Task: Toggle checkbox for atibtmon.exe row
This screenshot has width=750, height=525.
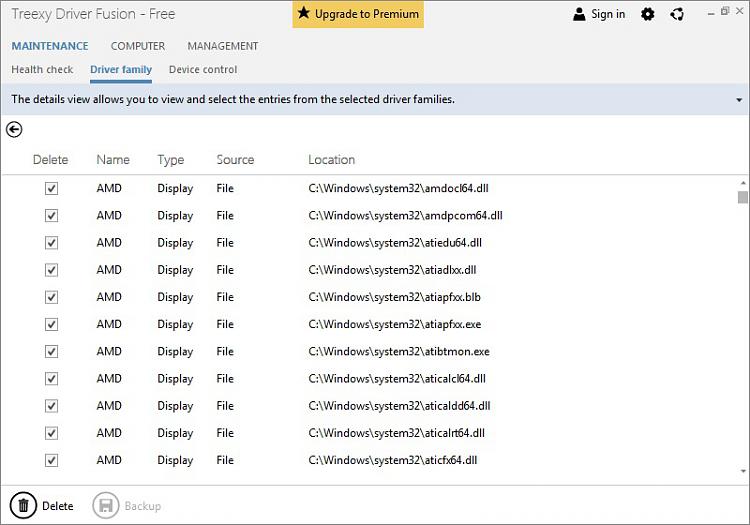Action: 51,352
